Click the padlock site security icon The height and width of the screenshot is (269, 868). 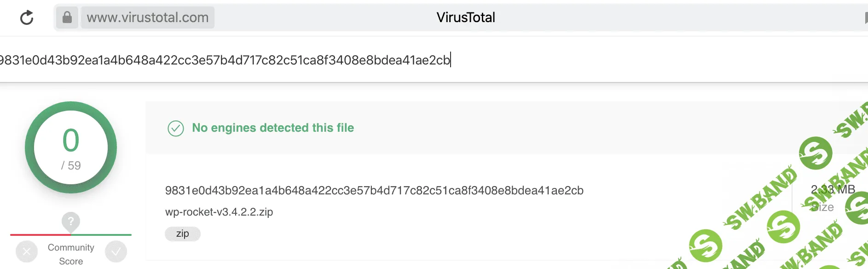(x=67, y=18)
